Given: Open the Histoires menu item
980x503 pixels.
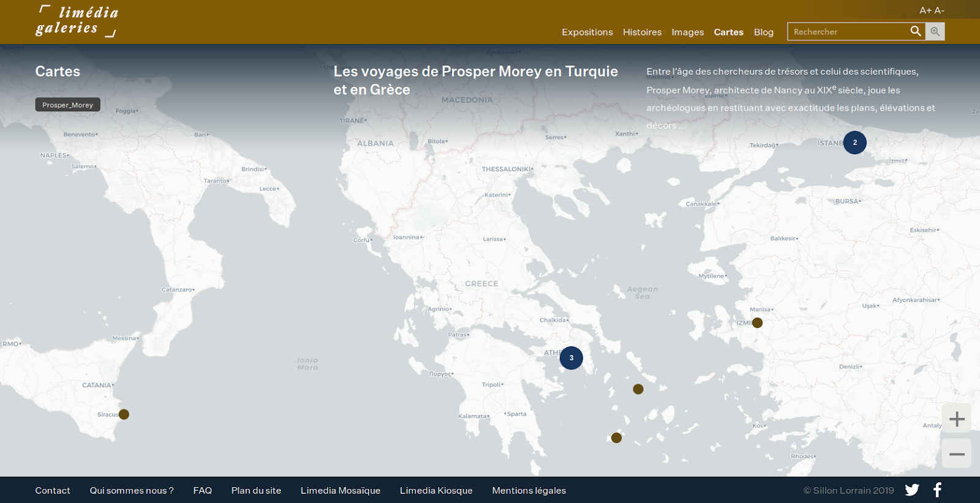Looking at the screenshot, I should (642, 32).
